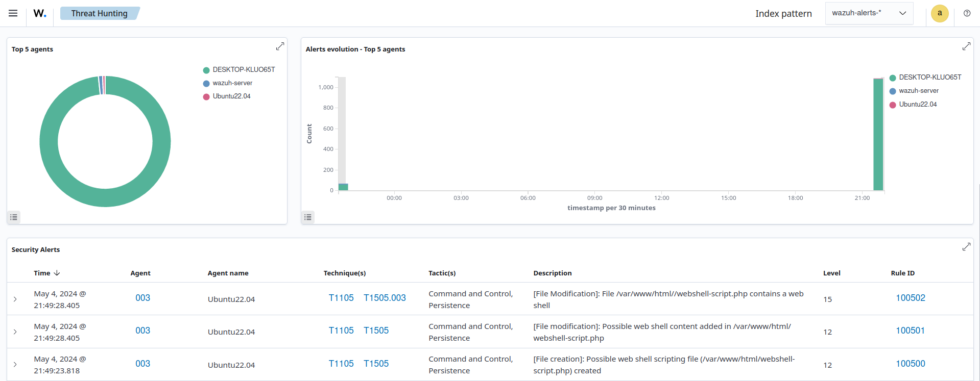Expand the rule 100500 alert row

click(15, 365)
